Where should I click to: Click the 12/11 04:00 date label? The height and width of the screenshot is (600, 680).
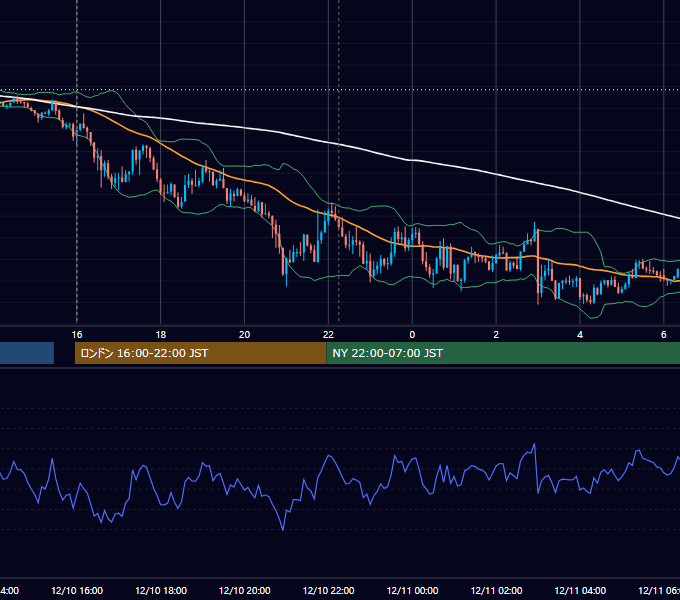[x=580, y=590]
